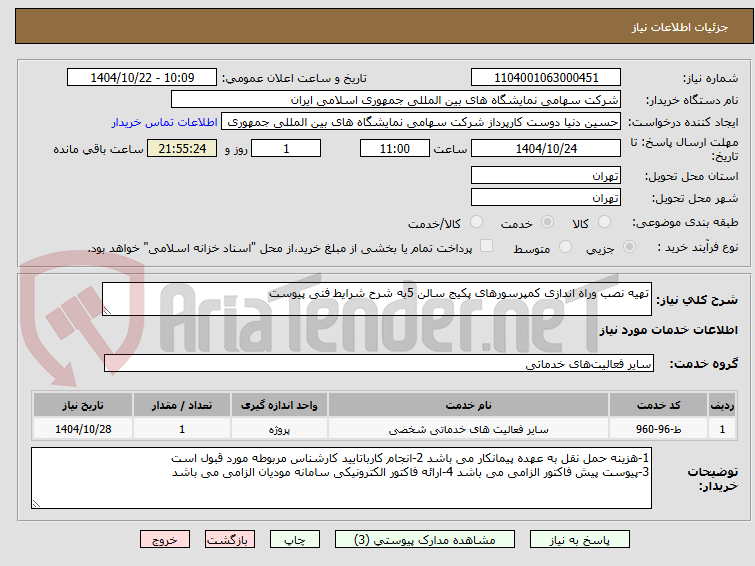Click the شماره نیاز label
755x566 pixels.
pos(710,78)
